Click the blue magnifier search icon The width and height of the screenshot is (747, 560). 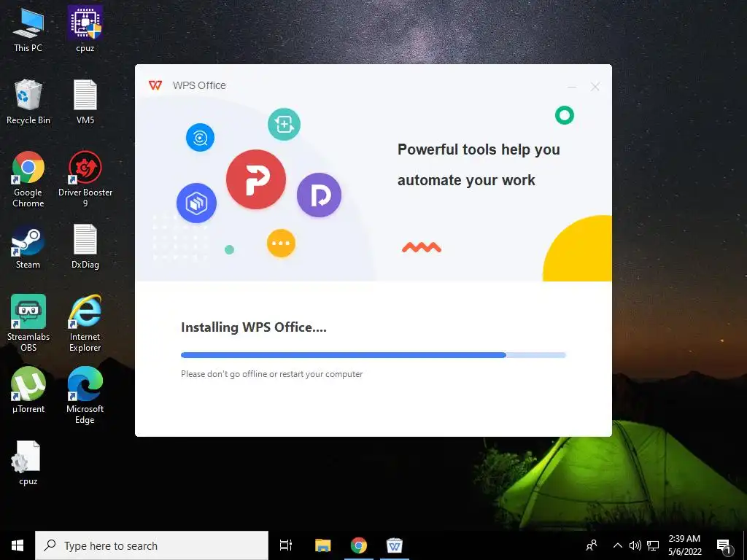pyautogui.click(x=200, y=138)
